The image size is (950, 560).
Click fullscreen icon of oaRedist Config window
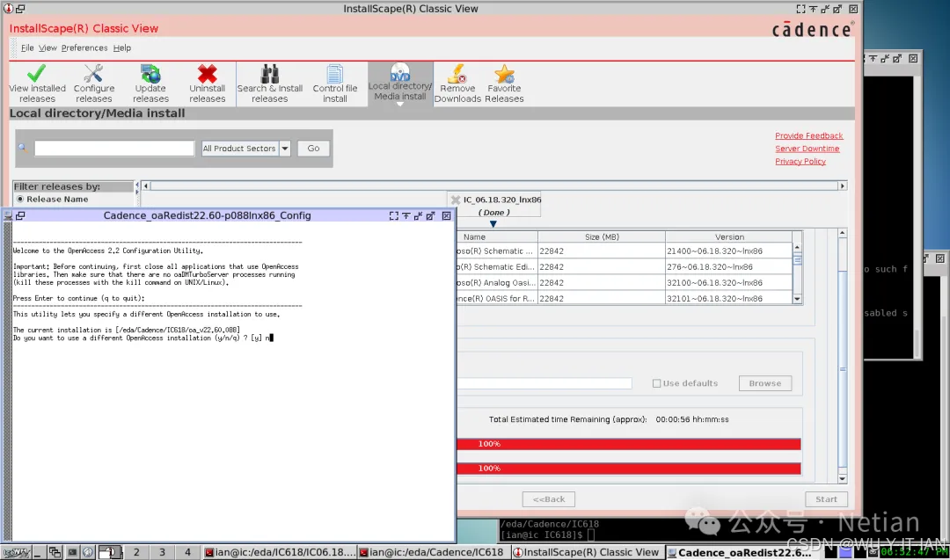tap(394, 215)
